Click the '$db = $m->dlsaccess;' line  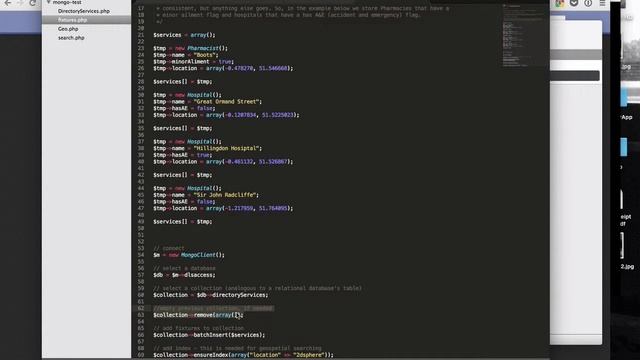(x=184, y=275)
